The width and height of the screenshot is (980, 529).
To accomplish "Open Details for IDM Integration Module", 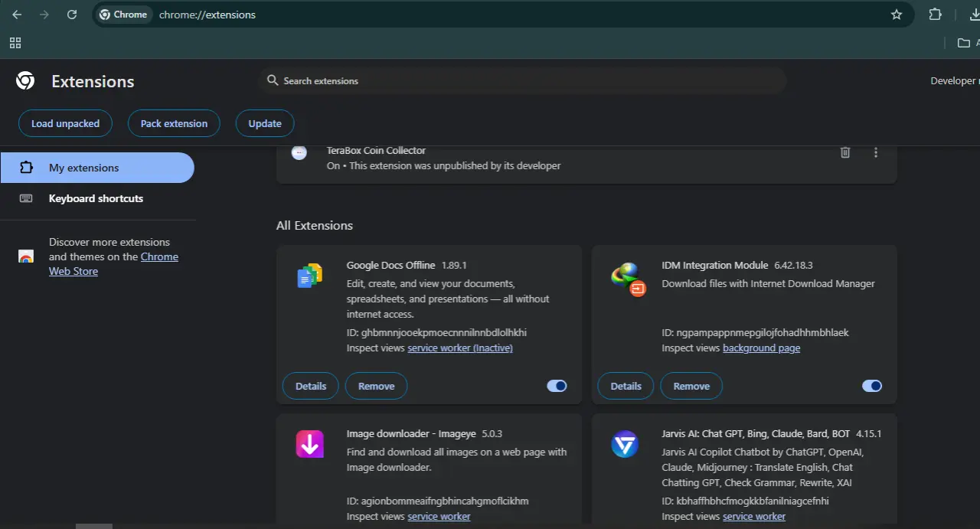I will point(626,386).
